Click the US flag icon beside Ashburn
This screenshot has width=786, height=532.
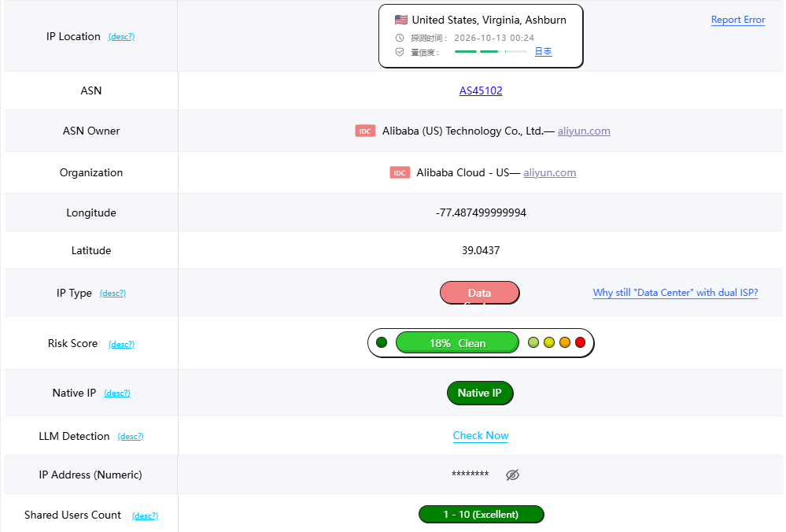(x=401, y=20)
